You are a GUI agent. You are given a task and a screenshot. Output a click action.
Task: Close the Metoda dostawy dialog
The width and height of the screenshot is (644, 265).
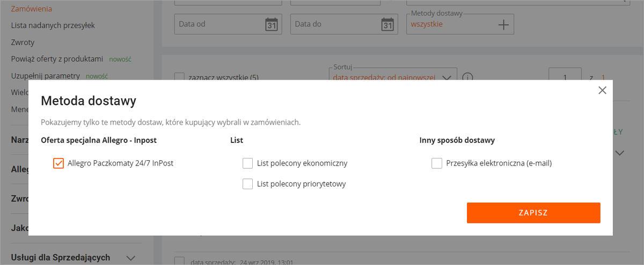tap(602, 90)
